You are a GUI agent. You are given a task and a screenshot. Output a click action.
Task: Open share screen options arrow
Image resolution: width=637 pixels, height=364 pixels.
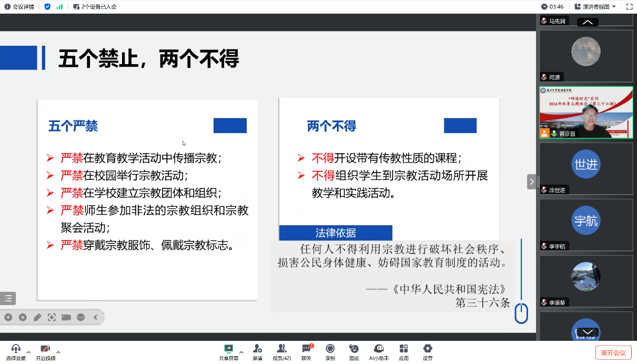point(241,352)
